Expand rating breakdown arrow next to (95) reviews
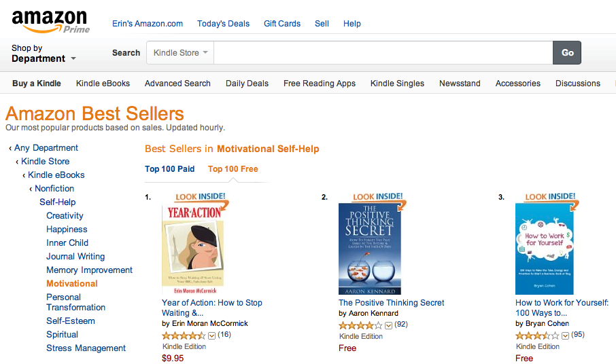The width and height of the screenshot is (616, 364). (x=565, y=335)
